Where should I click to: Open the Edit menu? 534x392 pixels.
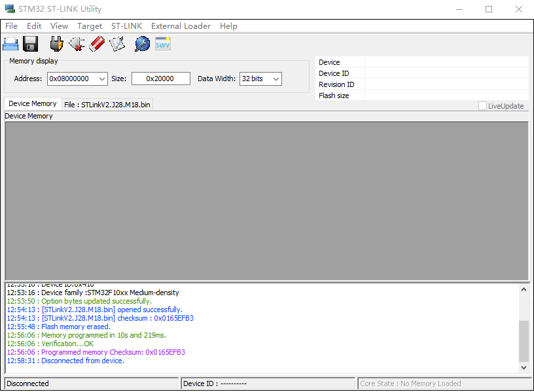tap(34, 26)
